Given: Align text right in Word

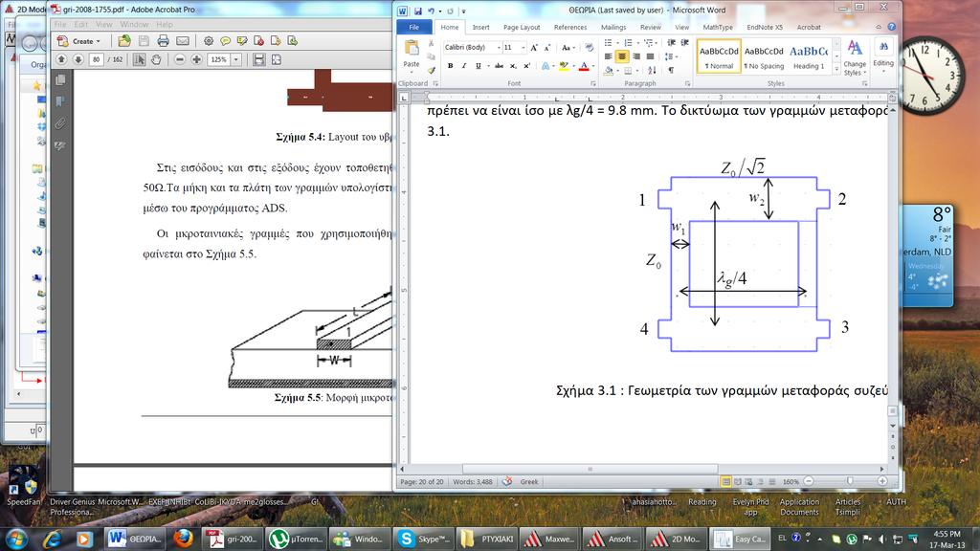Looking at the screenshot, I should click(636, 56).
